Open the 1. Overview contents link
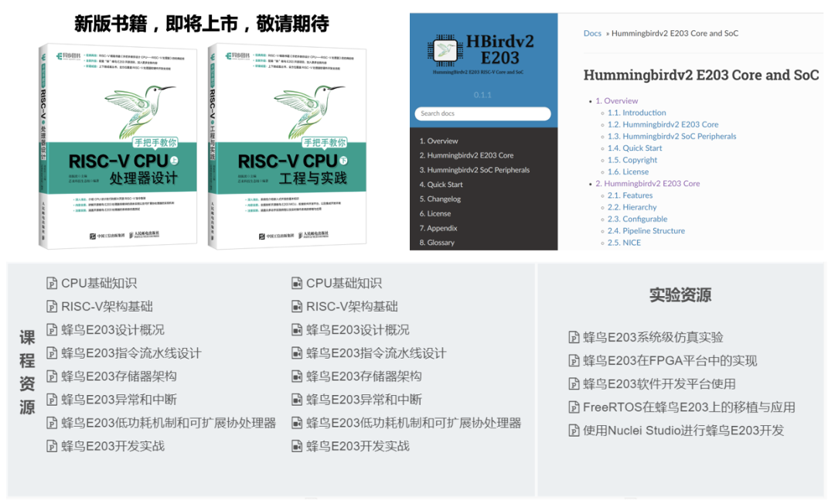Viewport: 835px width, 504px height. pyautogui.click(x=617, y=101)
